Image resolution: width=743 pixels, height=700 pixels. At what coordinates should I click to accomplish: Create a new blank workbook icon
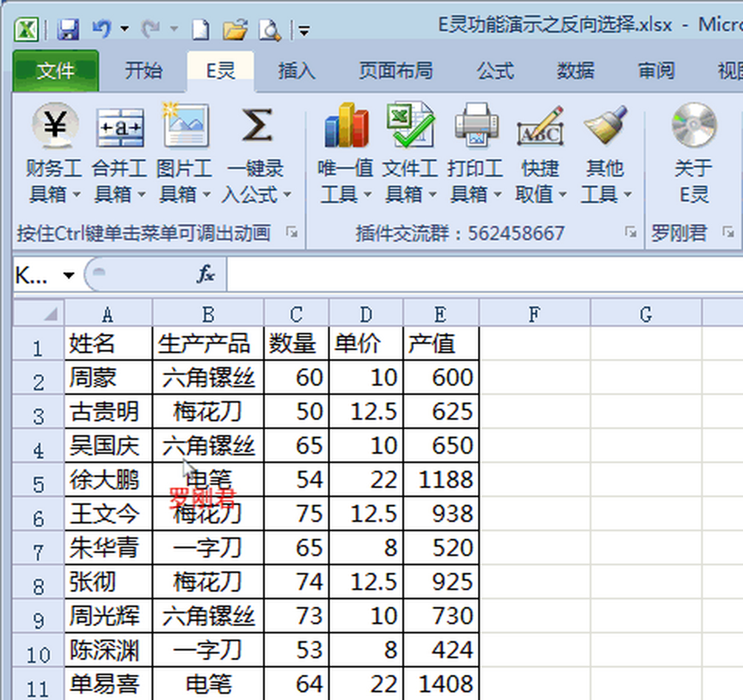coord(201,30)
